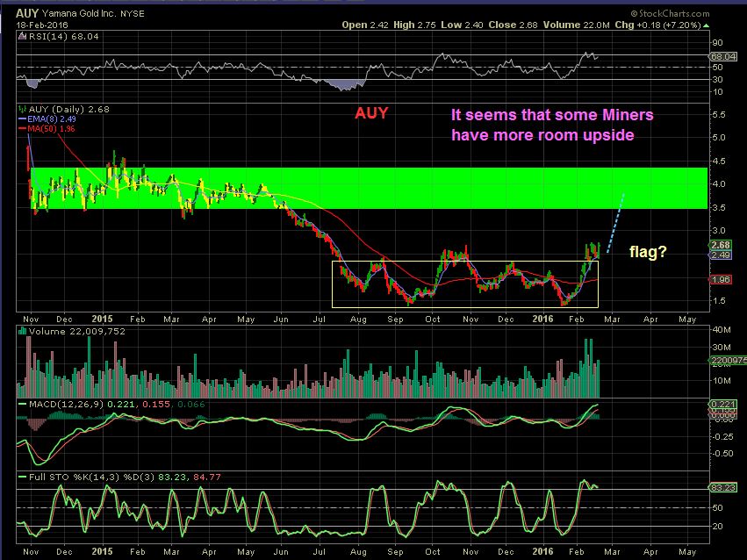Click the 83.23 stochastic tag on right axis

pos(723,488)
